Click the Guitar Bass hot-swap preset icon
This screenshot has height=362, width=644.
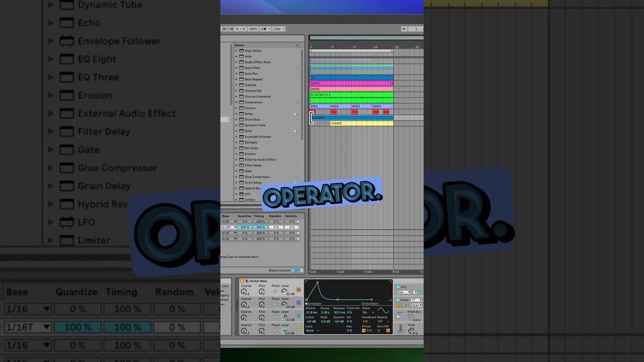tap(247, 281)
